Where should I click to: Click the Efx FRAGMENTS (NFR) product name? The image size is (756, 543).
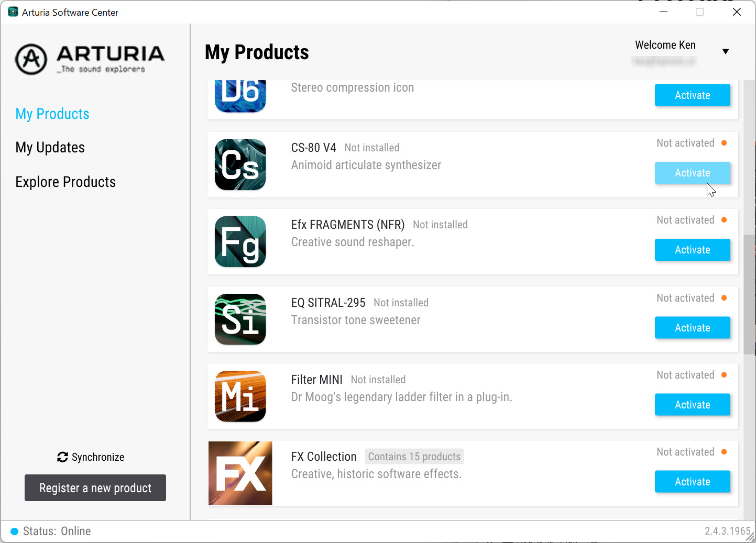[x=348, y=225]
